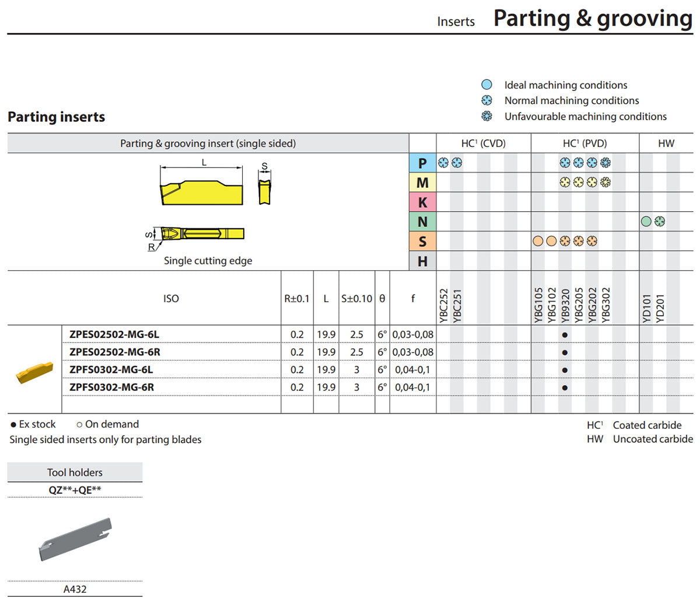Click the ISO column header
This screenshot has width=700, height=612.
pyautogui.click(x=171, y=298)
